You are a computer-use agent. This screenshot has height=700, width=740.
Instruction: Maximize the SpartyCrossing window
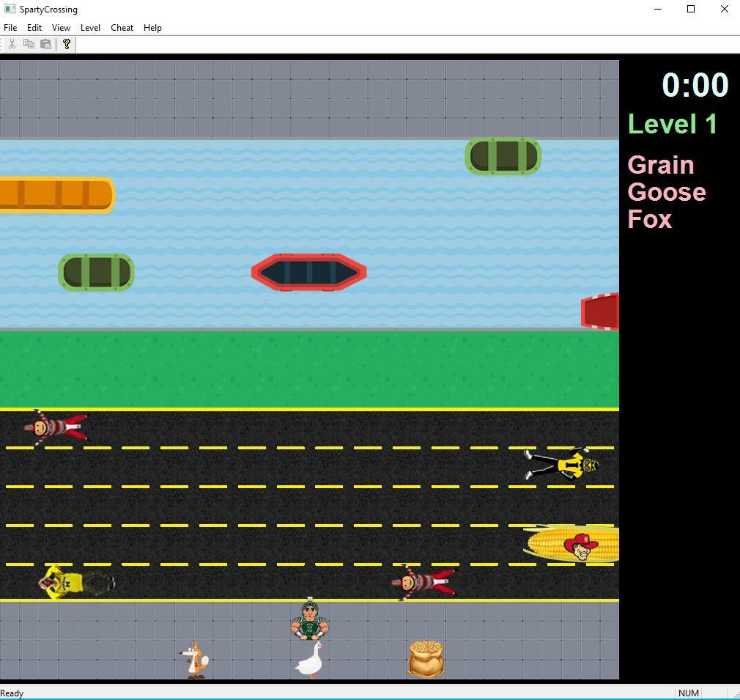(x=691, y=9)
